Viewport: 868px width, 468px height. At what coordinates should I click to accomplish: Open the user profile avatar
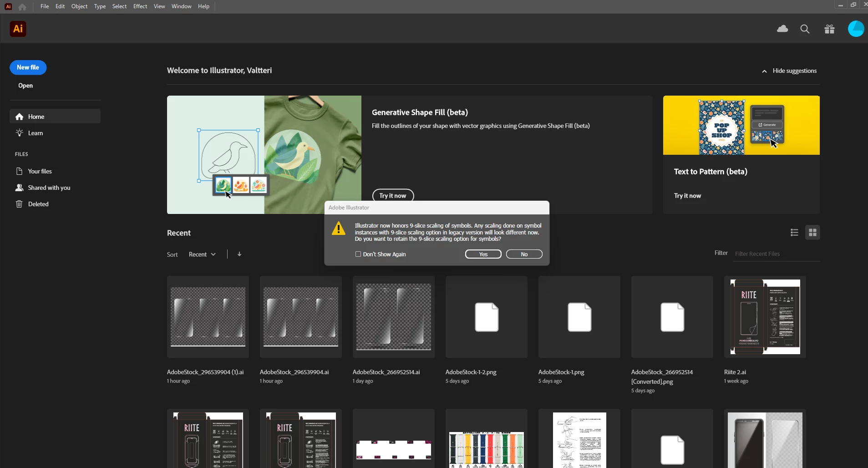[856, 29]
